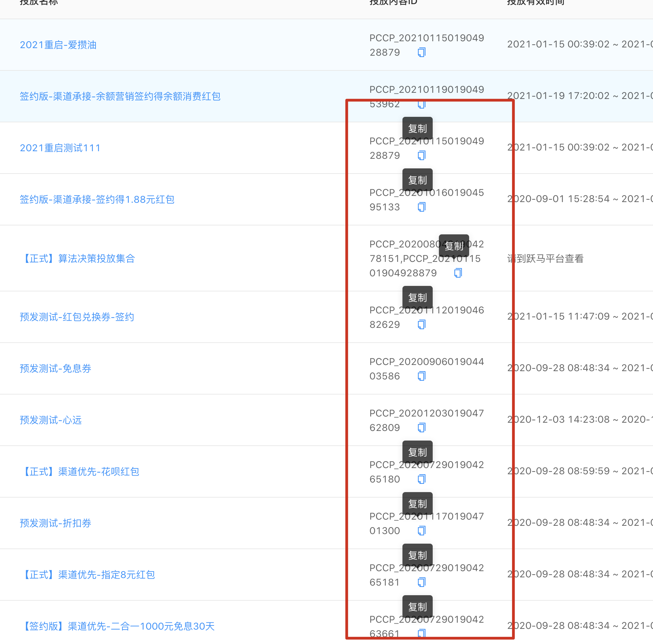
Task: Copy the ID ending 65180
Action: 422,479
